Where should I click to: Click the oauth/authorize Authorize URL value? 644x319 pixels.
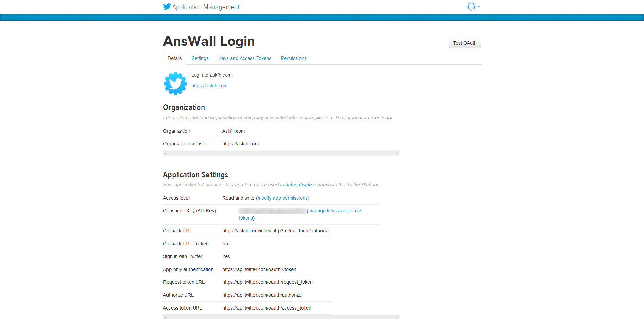tap(262, 295)
